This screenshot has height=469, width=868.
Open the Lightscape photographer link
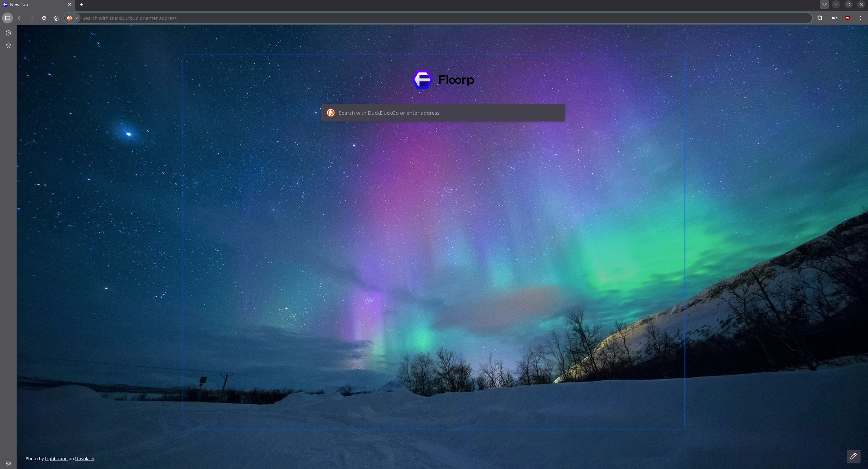[x=56, y=458]
